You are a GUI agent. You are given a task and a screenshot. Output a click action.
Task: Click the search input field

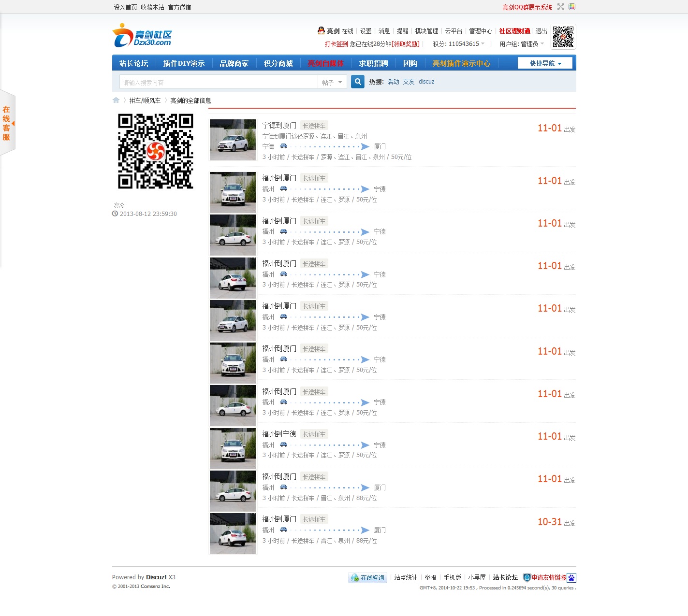[219, 82]
